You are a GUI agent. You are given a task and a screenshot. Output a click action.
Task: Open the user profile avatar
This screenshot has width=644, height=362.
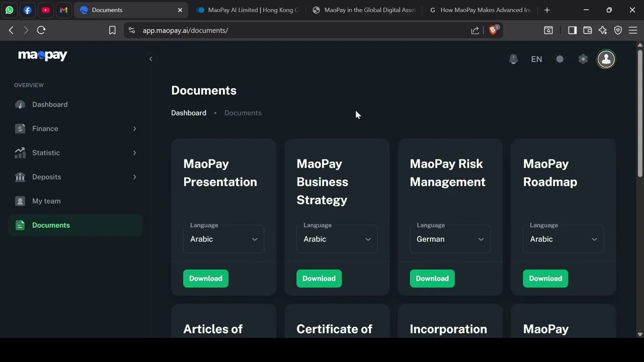click(x=606, y=59)
